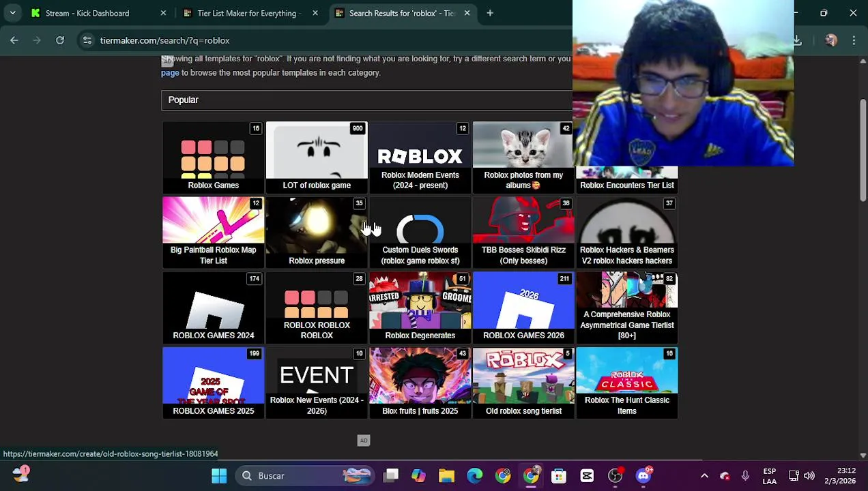The height and width of the screenshot is (491, 868).
Task: Click the microphone tray icon
Action: point(745,476)
